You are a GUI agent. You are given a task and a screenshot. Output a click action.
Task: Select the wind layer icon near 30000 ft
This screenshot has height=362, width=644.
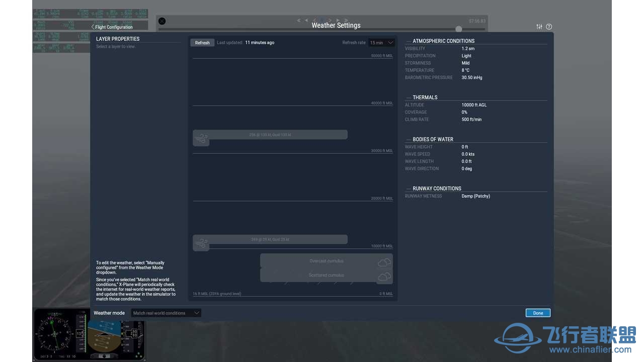click(x=201, y=139)
